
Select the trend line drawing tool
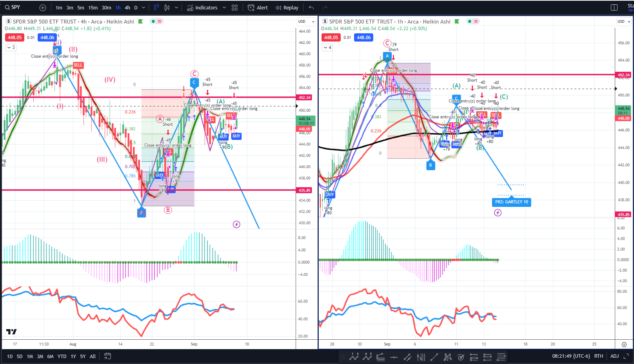point(434,357)
